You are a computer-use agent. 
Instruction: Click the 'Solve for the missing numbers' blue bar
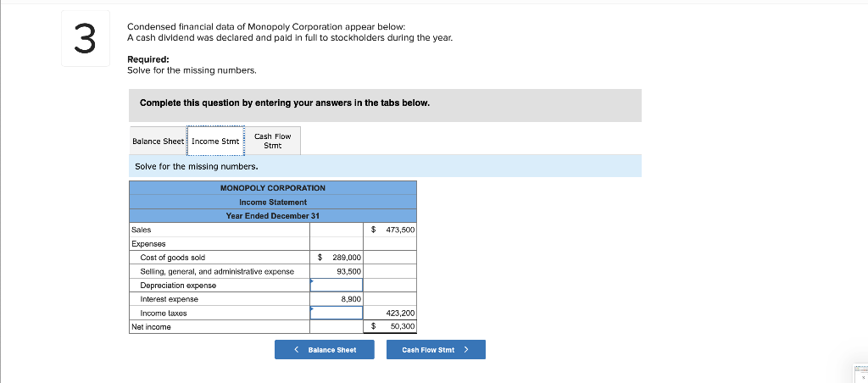386,166
